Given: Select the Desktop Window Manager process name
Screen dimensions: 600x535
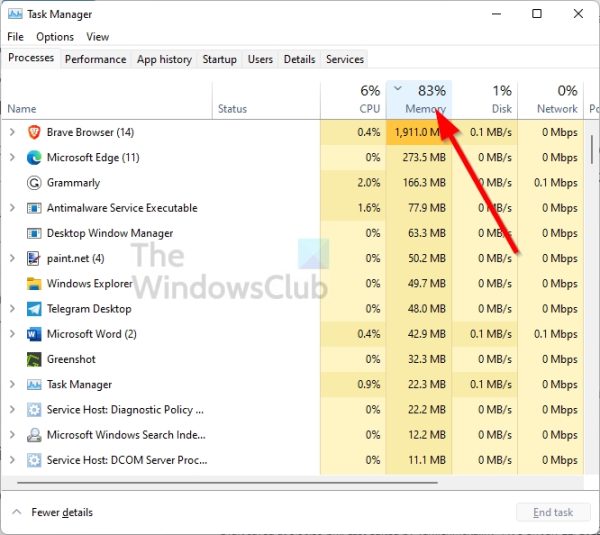Looking at the screenshot, I should [x=110, y=233].
